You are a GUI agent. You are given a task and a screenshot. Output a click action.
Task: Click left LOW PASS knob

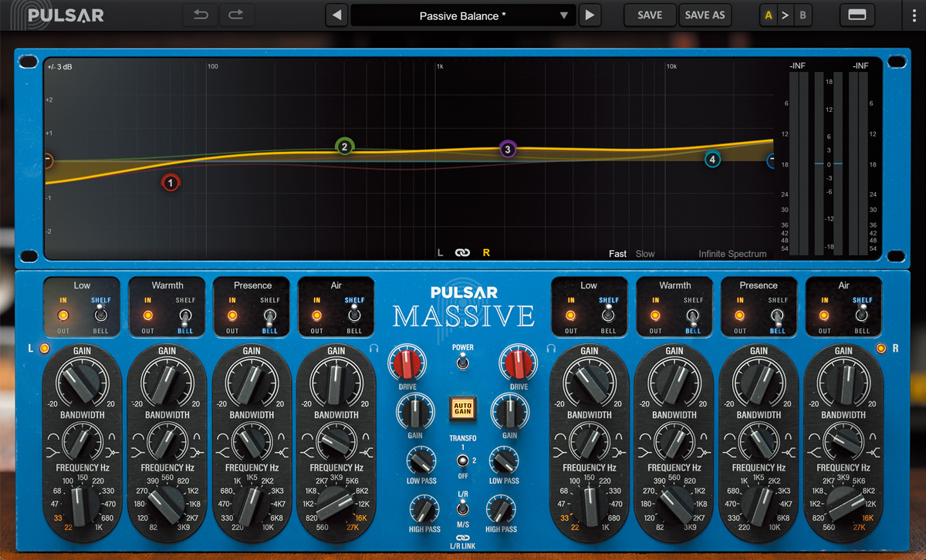421,462
